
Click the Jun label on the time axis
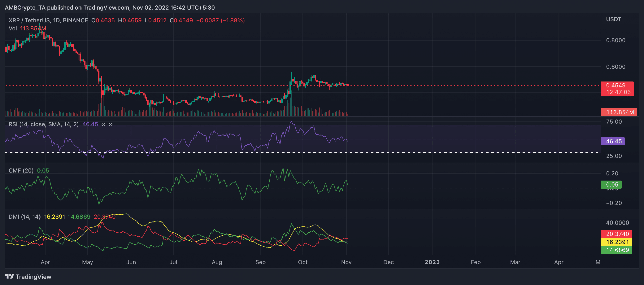point(131,262)
